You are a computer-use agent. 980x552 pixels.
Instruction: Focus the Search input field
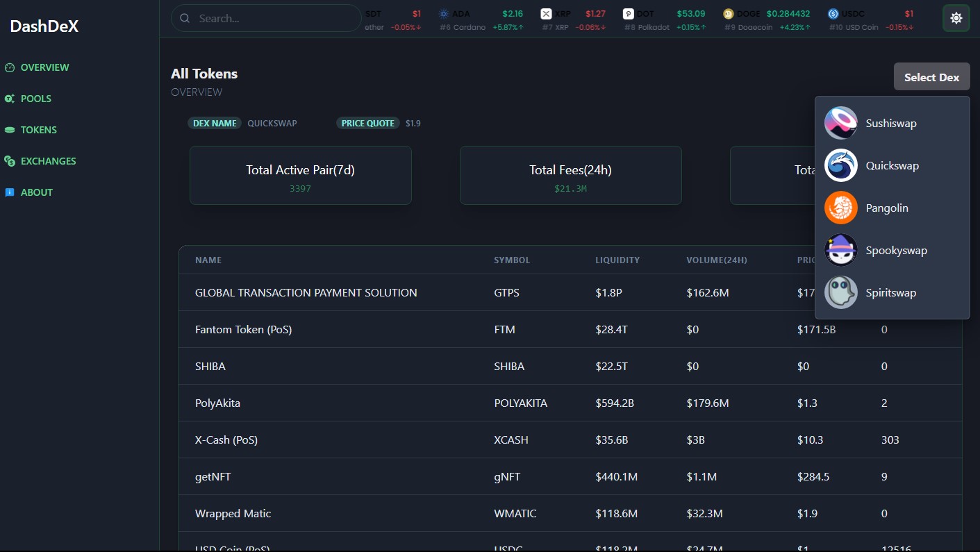[266, 18]
